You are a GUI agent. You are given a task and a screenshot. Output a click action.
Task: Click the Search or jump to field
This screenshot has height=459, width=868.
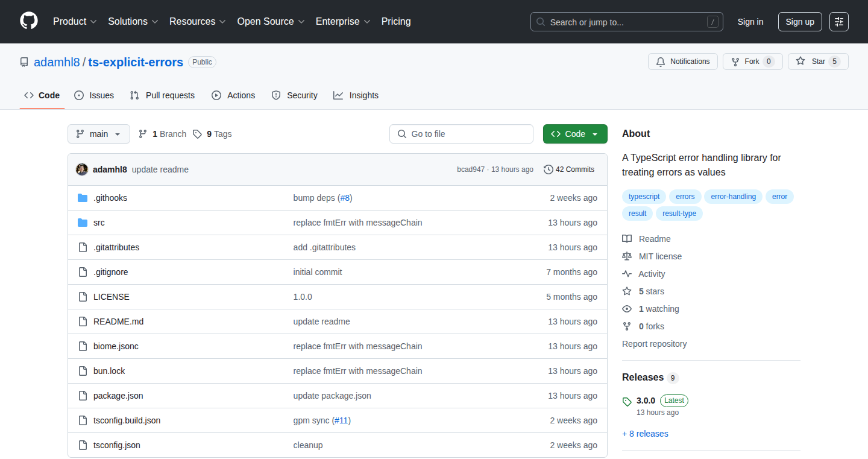click(x=627, y=22)
